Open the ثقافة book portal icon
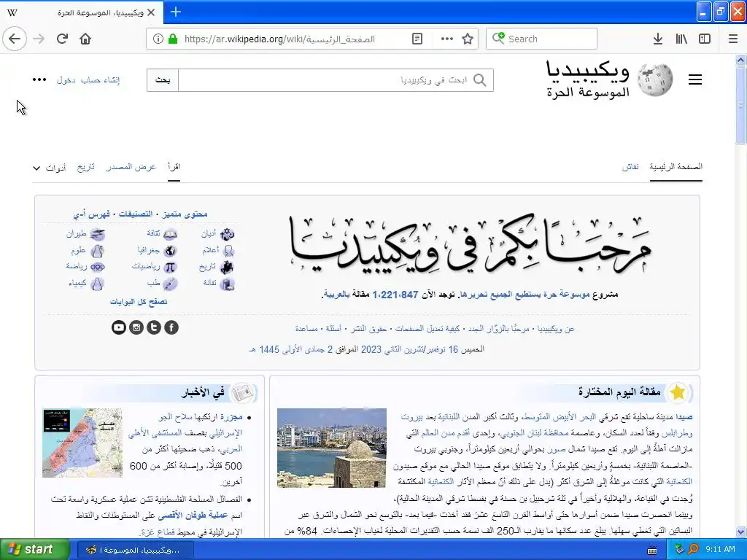The width and height of the screenshot is (747, 560). (x=170, y=234)
